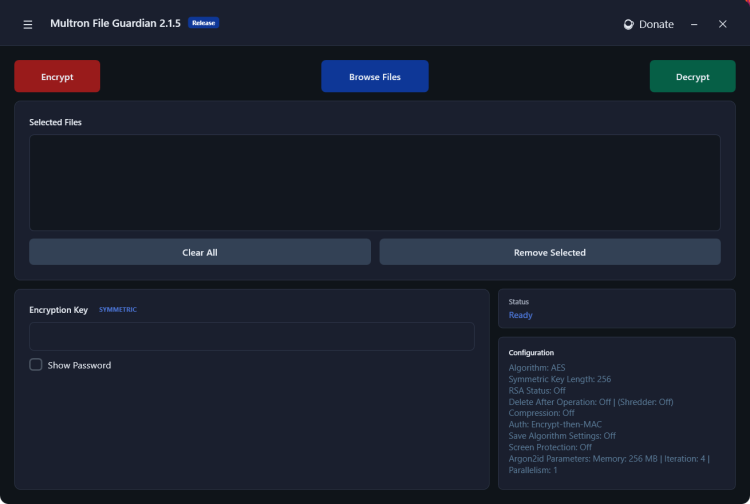Focus the Encryption Key input field
Screen dimensions: 750x504
(251, 336)
